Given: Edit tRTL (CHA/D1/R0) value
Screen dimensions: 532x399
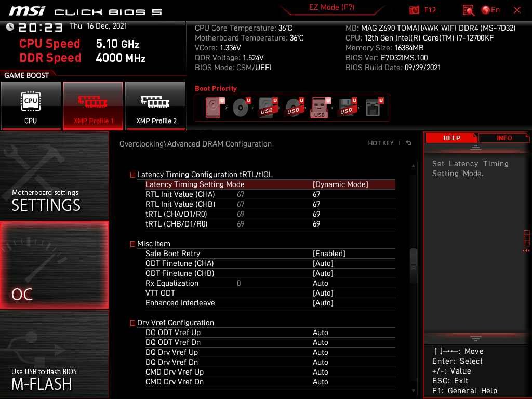Looking at the screenshot, I should pos(270,214).
